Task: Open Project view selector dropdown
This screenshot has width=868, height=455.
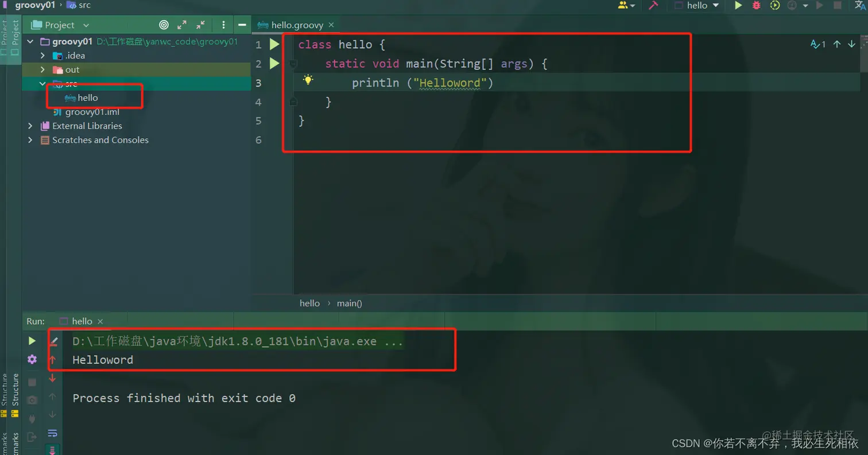Action: point(60,25)
